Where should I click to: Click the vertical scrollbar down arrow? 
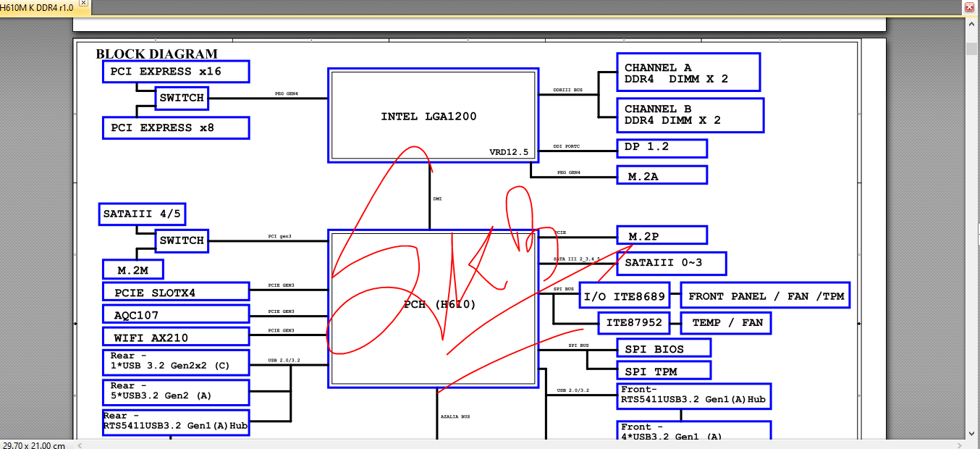coord(973,433)
